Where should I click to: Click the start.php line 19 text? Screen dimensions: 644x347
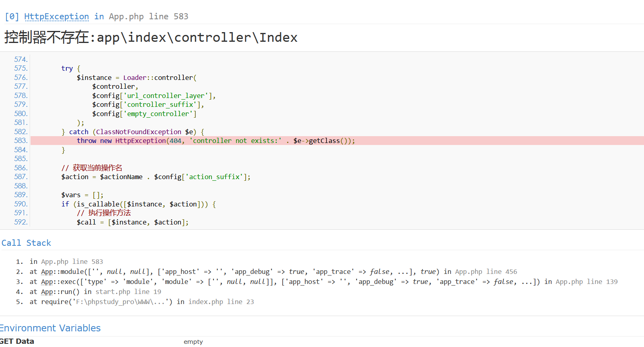click(x=128, y=292)
